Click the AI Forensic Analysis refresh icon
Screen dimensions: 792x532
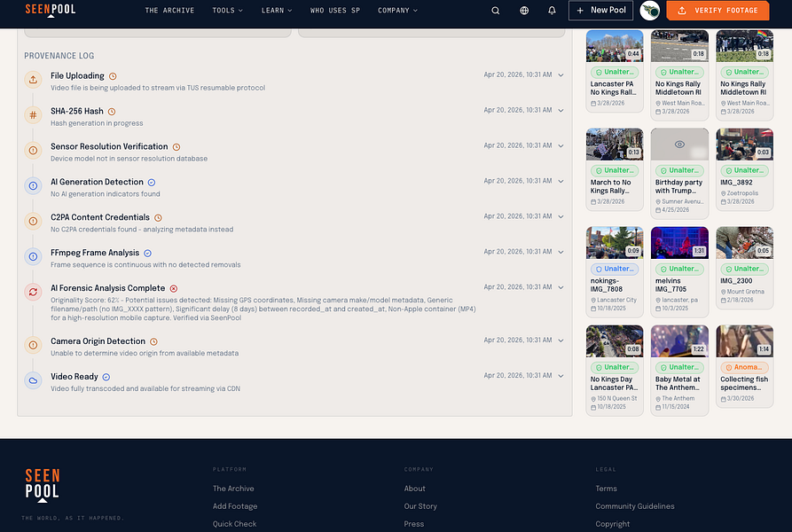[x=33, y=292]
